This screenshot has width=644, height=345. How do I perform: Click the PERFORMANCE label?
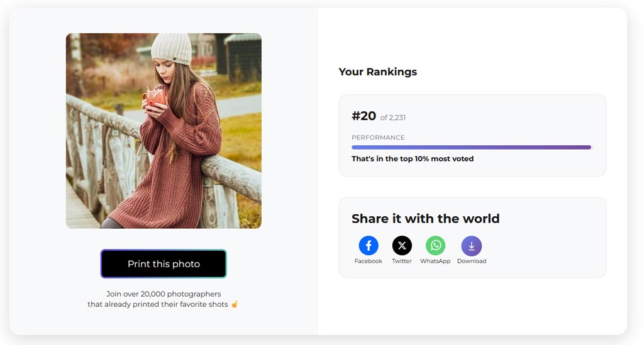click(378, 138)
